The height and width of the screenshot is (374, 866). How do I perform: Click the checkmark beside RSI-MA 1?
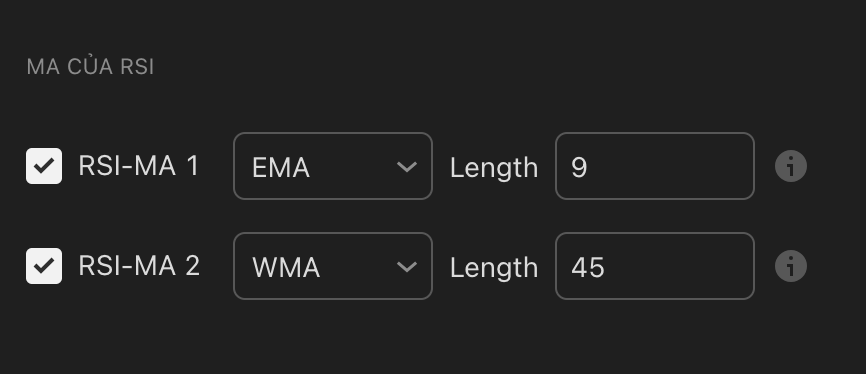pos(44,166)
